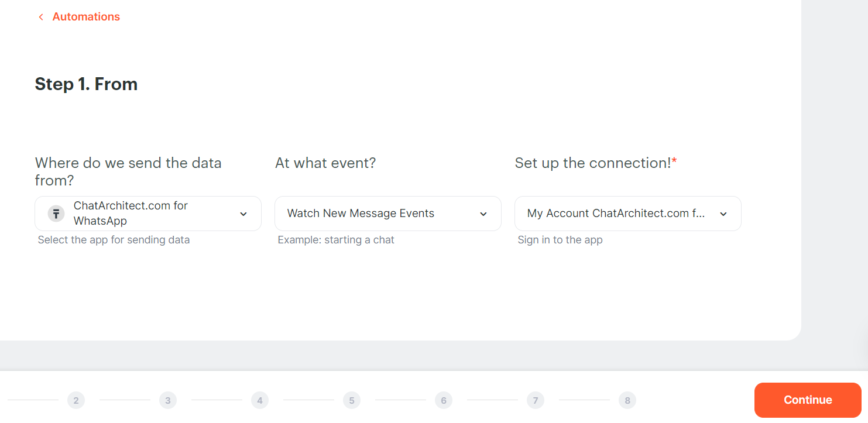Jump to step 3 circle
This screenshot has height=423, width=868.
(x=167, y=400)
